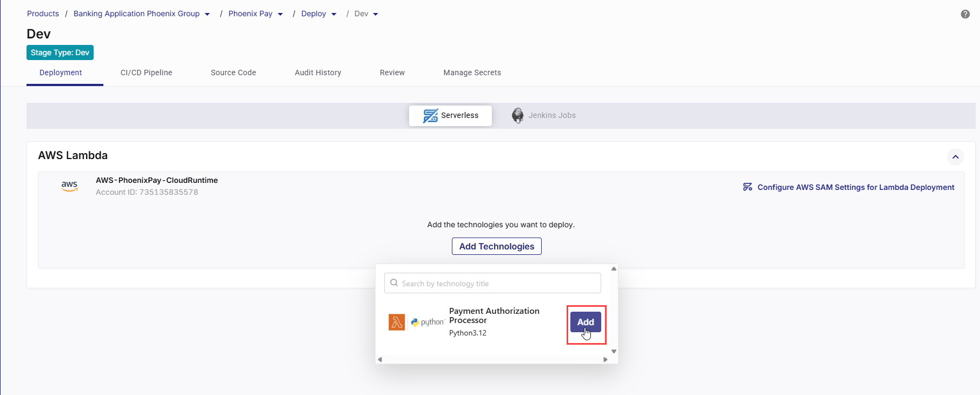This screenshot has width=980, height=395.
Task: Open Banking Application Phoenix Group dropdown
Action: pos(207,14)
